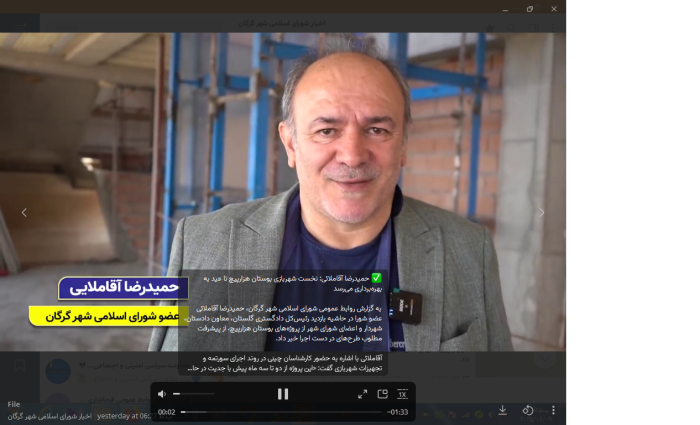Screen dimensions: 700x425
Task: Open video in picture-in-picture mode
Action: tap(383, 394)
